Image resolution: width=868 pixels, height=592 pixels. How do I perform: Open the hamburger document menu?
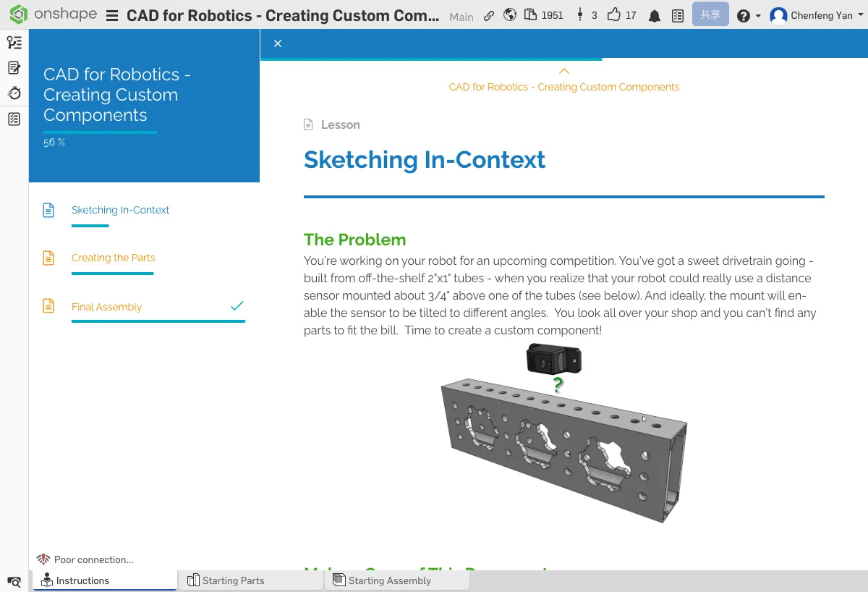click(x=112, y=16)
